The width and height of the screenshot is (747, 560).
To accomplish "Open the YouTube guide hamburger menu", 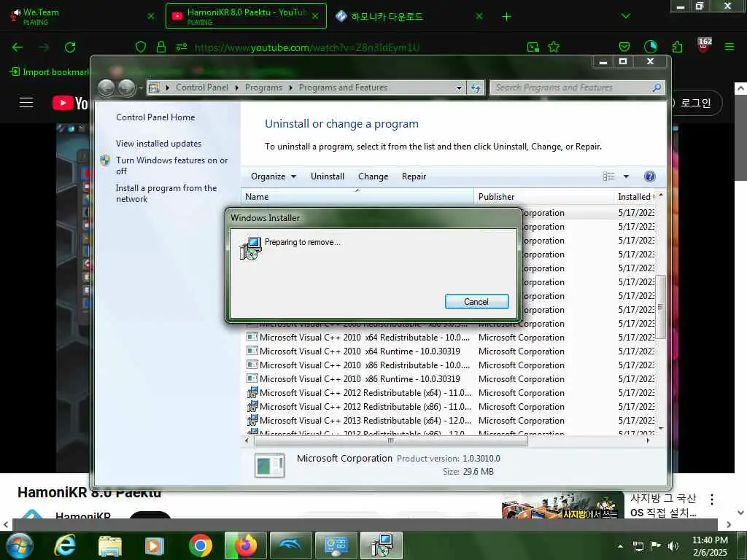I will click(26, 102).
